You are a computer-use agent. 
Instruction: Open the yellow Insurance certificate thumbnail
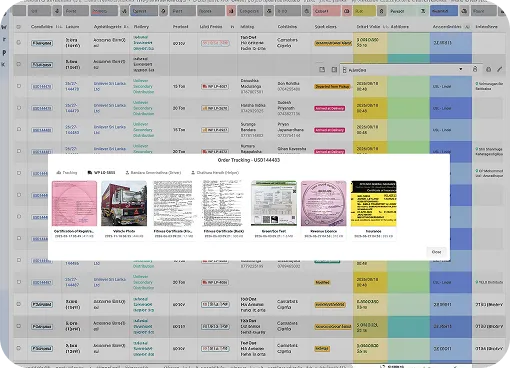tap(374, 203)
